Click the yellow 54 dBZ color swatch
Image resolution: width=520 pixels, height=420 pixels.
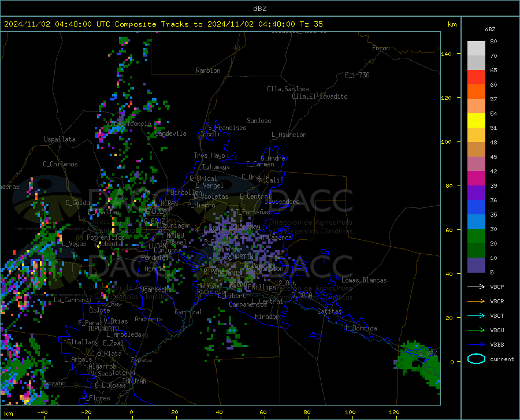pos(476,120)
